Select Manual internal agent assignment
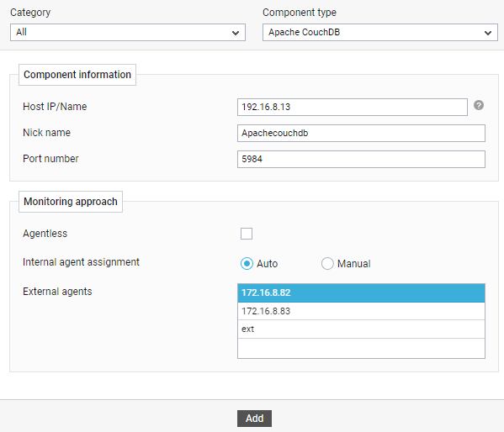 (x=327, y=264)
